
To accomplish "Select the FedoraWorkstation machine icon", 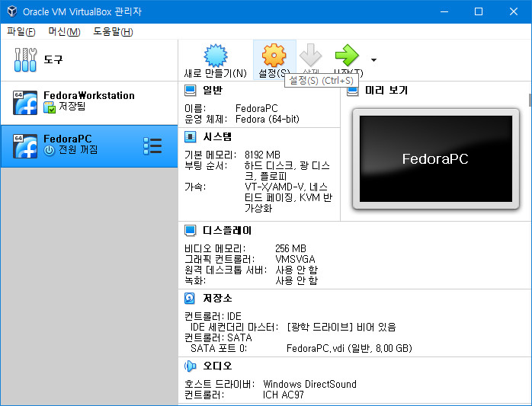I will (25, 103).
